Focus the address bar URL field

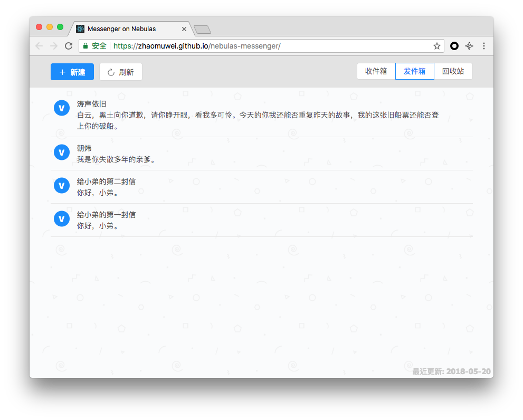click(x=262, y=46)
